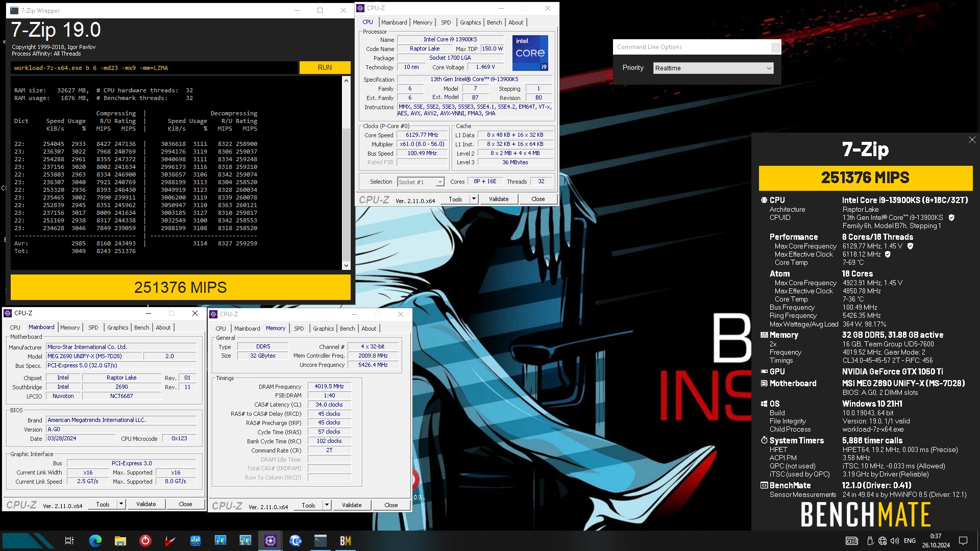Click DRAM Frequency value 4019.5 MHz
980x551 pixels.
329,387
